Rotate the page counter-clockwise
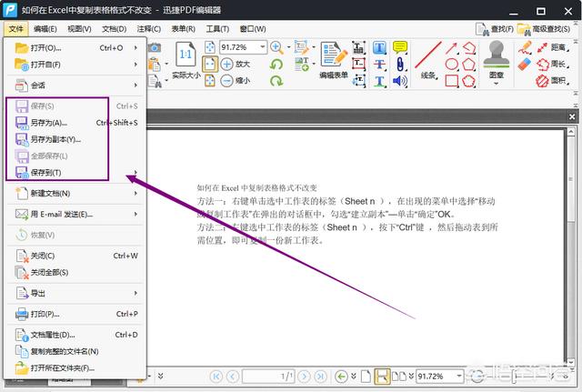The width and height of the screenshot is (582, 392). [x=276, y=65]
